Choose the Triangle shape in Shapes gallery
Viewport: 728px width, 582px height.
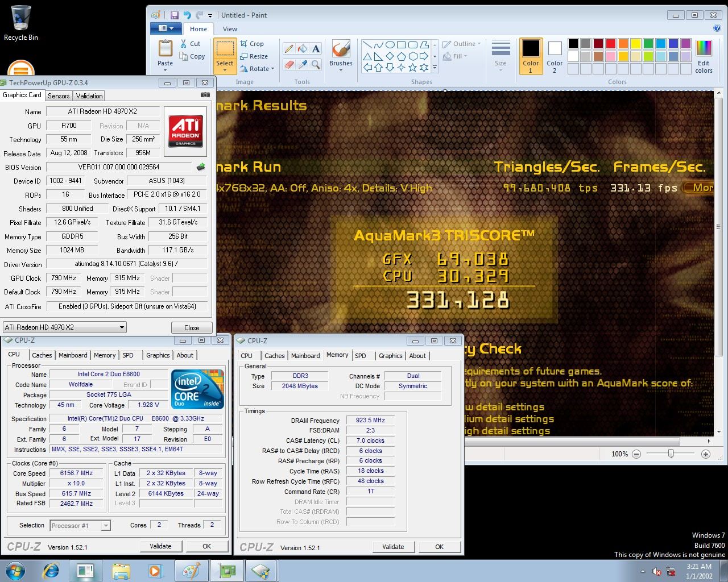(367, 56)
